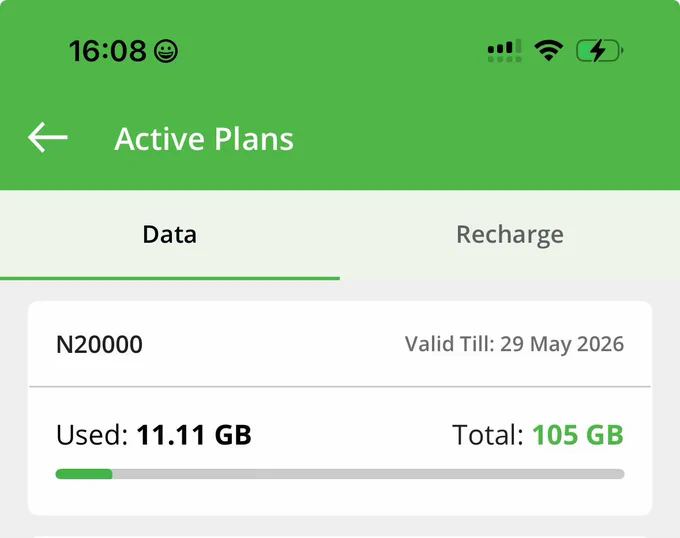The width and height of the screenshot is (680, 538).
Task: Click the green filled part of usage bar
Action: click(84, 474)
